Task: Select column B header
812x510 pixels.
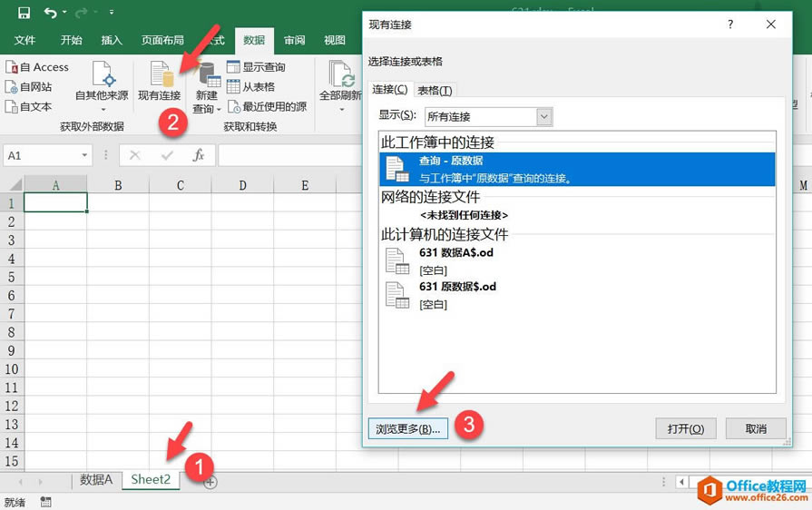Action: pos(118,185)
